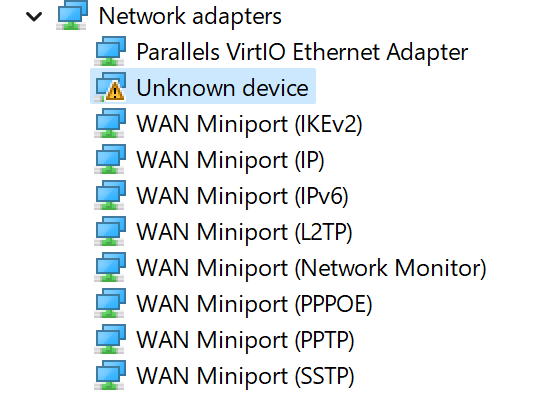This screenshot has width=538, height=396.
Task: Click the WAN Miniport (IP) icon
Action: point(110,159)
